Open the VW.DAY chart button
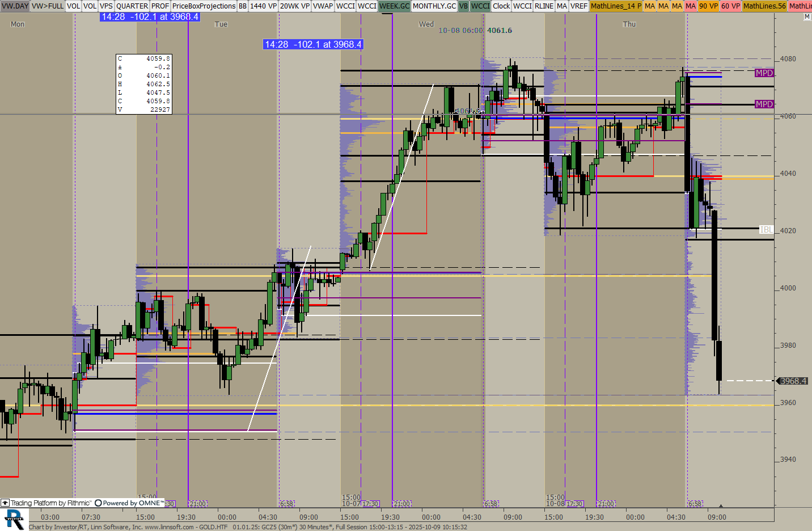 click(15, 6)
